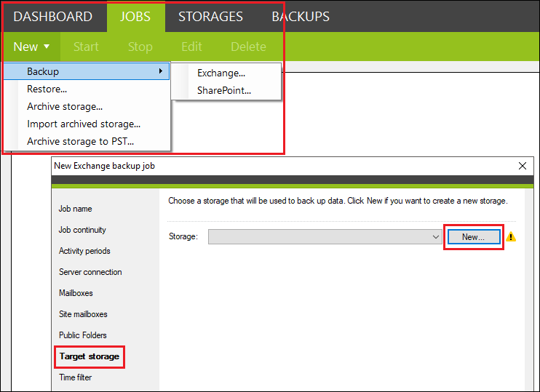The height and width of the screenshot is (392, 540).
Task: Click the Edit toolbar button
Action: click(192, 47)
